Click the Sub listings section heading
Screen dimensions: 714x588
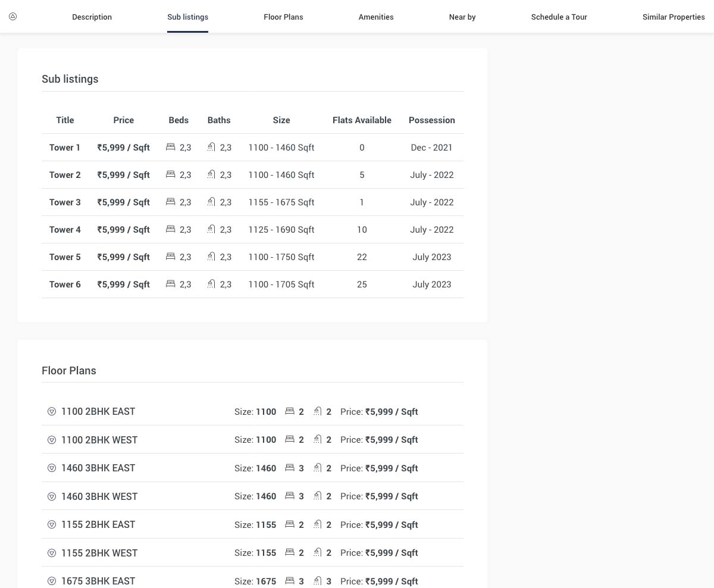pos(70,79)
